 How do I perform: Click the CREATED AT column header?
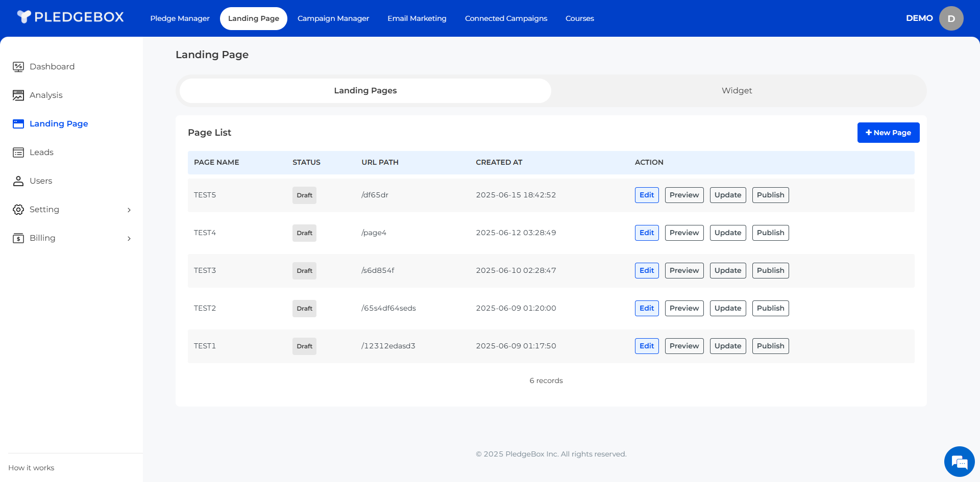pos(499,162)
